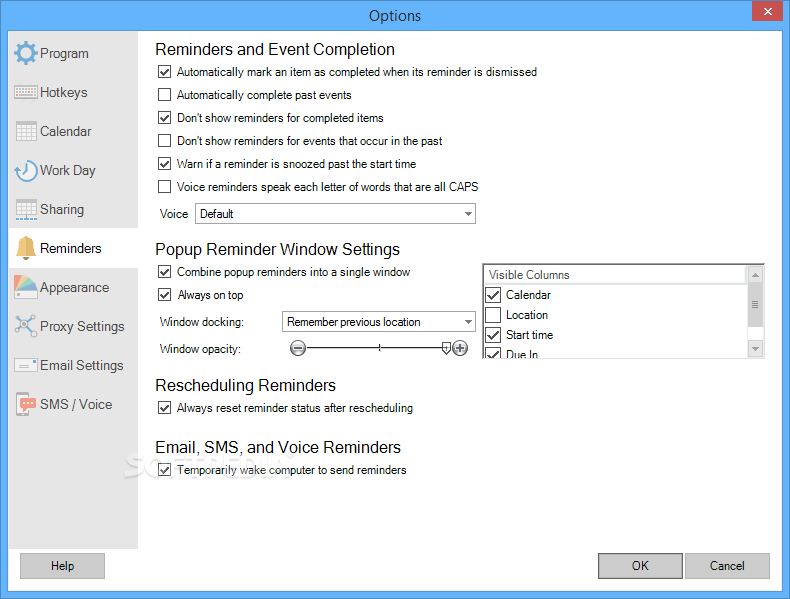Click the Proxy Settings network icon
The width and height of the screenshot is (790, 599).
[26, 326]
